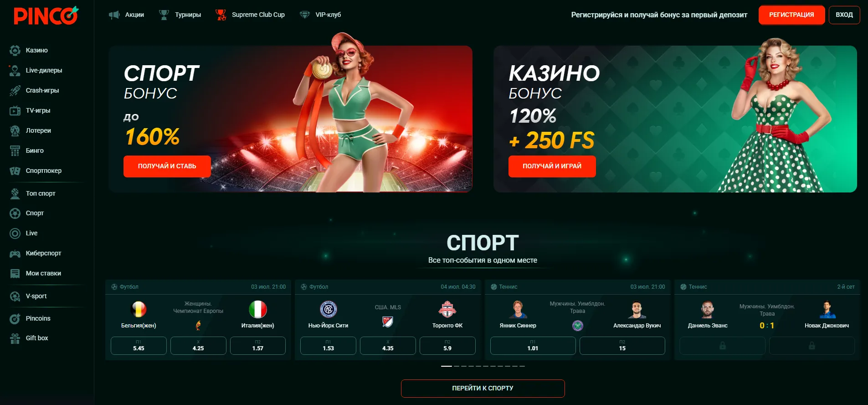Open the КАЗИНО бонус banner

pyautogui.click(x=675, y=119)
